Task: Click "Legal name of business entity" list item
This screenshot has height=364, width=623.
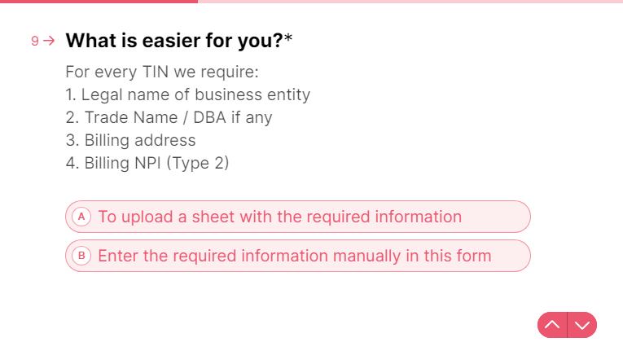Action: pos(195,95)
